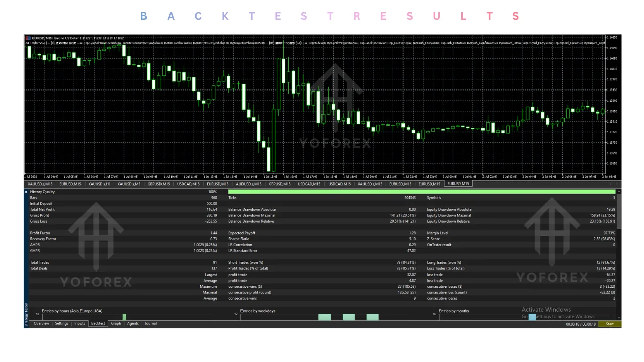Select the Total Deals value 137
Viewport: 644px width, 362px height.
[214, 268]
